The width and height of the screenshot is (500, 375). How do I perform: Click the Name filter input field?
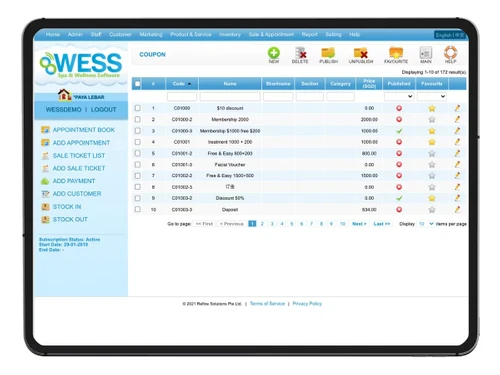click(230, 96)
